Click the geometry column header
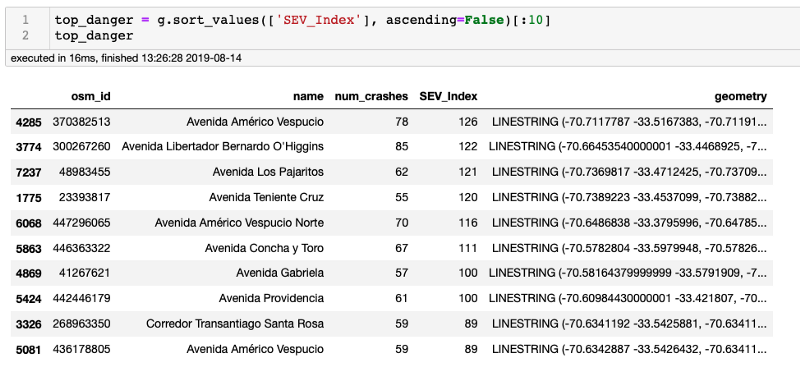 [x=740, y=96]
